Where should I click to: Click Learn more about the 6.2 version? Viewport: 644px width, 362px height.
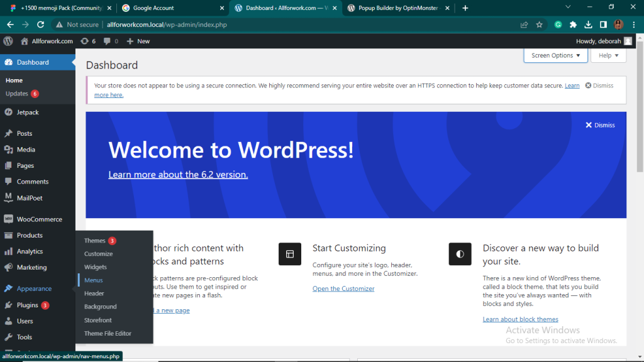(178, 175)
